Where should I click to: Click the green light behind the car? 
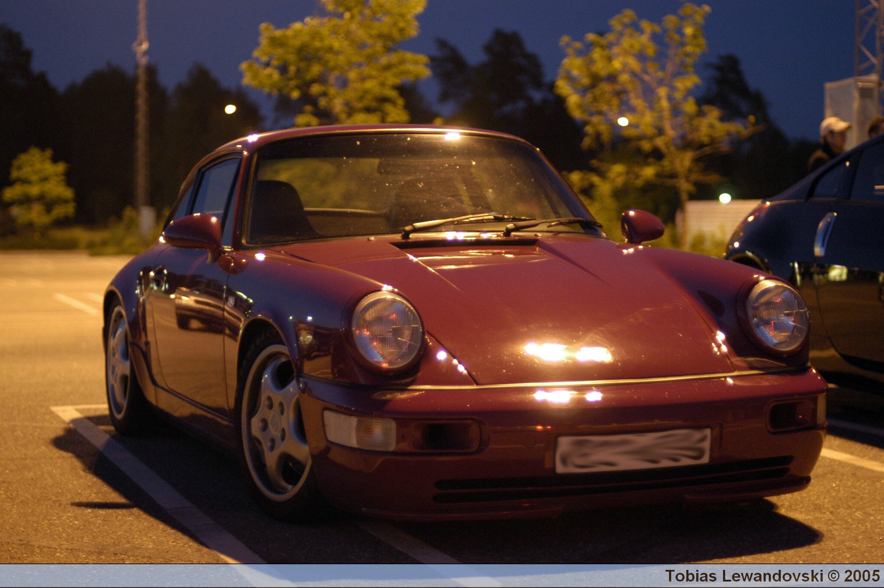click(725, 198)
